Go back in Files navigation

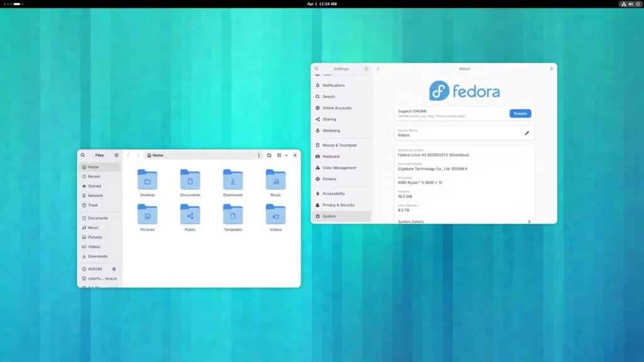pos(128,155)
